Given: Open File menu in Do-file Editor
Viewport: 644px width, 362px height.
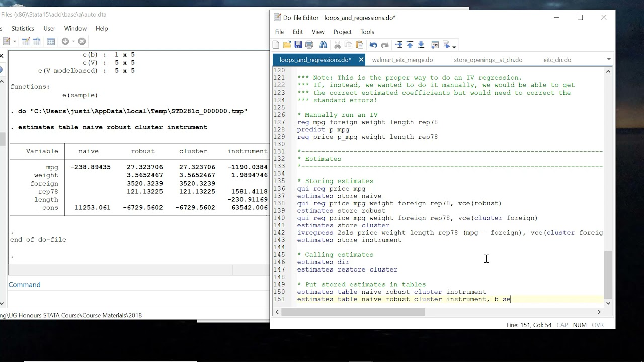Looking at the screenshot, I should (x=279, y=32).
